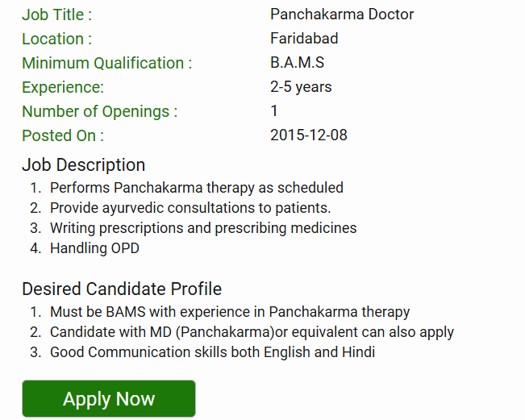Select the "Panchakarma Doctor" job title text
Screen dimensions: 525x420
[x=342, y=15]
